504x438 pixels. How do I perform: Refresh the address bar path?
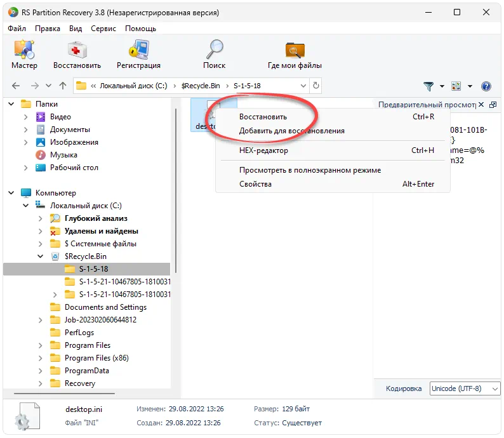point(316,86)
